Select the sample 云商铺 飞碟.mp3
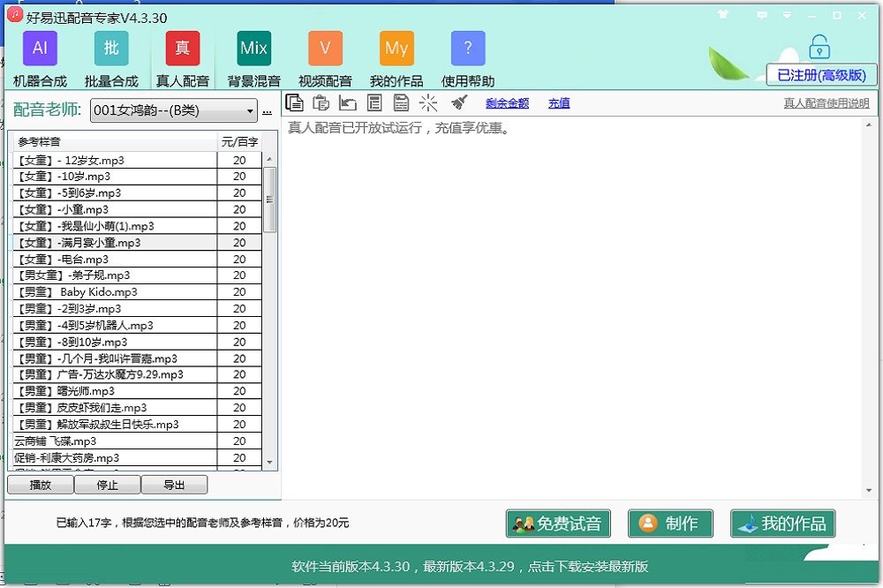The height and width of the screenshot is (588, 883). (x=115, y=441)
